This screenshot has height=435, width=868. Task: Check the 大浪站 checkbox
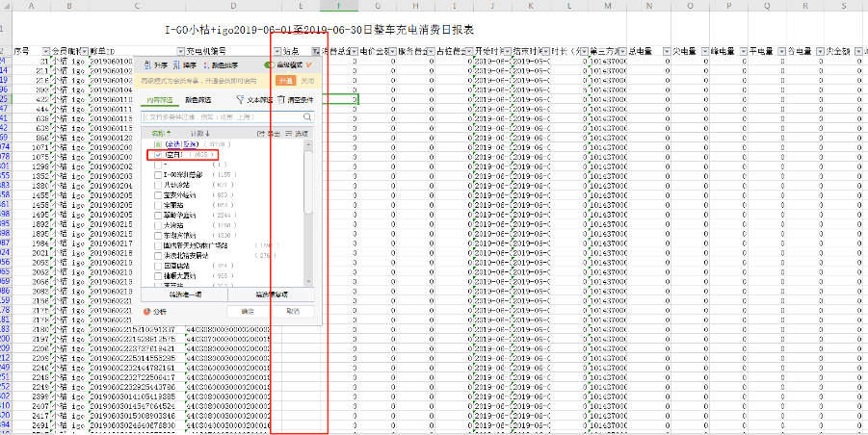(158, 224)
